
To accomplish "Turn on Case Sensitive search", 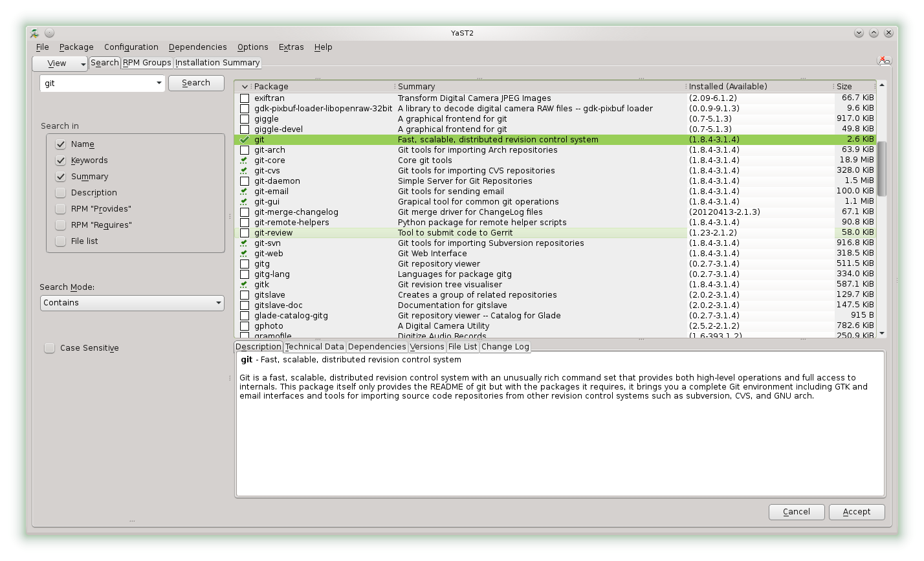I will 50,348.
